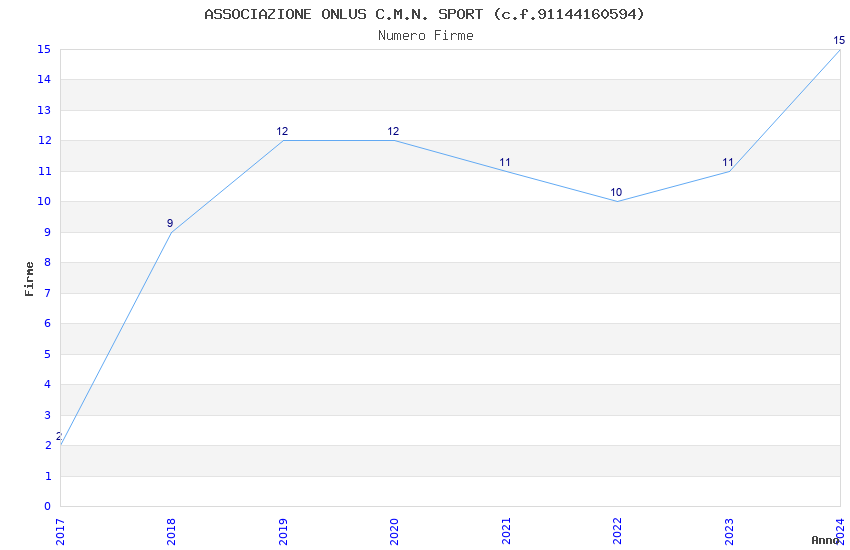Click the data label 15 above 2024
The image size is (850, 550).
[x=839, y=40]
